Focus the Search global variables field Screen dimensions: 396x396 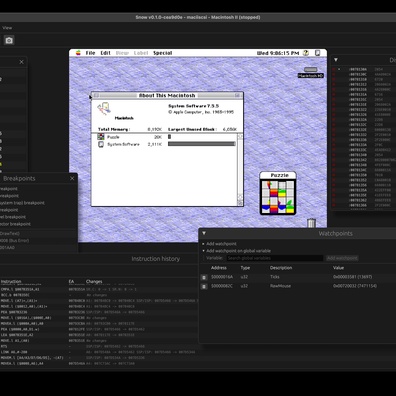click(x=275, y=258)
